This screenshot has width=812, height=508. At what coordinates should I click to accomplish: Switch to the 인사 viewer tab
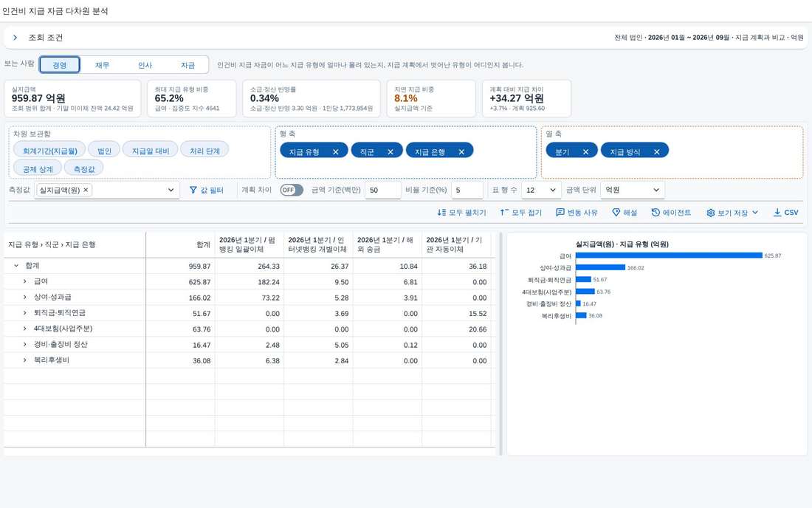145,65
